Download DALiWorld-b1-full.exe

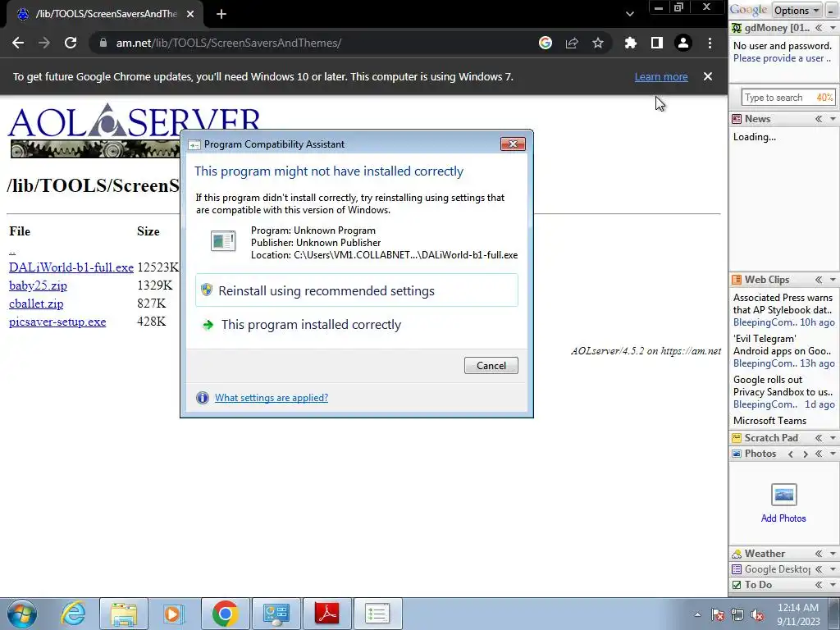coord(71,267)
